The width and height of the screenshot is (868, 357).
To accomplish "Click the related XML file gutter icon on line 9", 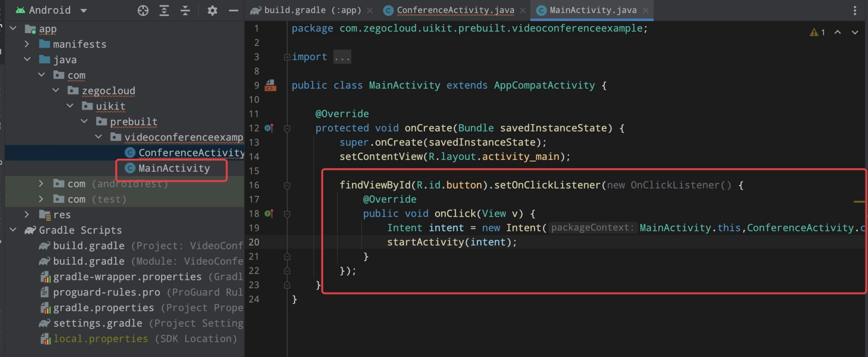I will coord(270,86).
